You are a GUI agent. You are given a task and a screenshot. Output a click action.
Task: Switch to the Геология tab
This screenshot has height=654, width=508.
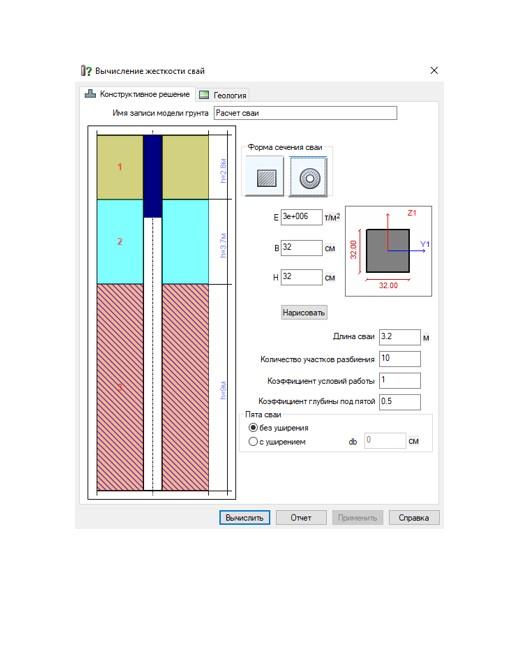pos(223,95)
